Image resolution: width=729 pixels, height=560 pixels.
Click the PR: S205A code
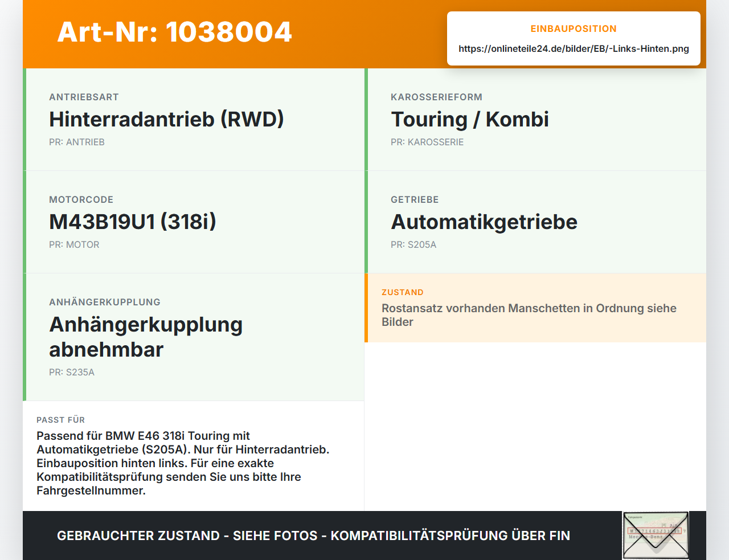pyautogui.click(x=413, y=244)
